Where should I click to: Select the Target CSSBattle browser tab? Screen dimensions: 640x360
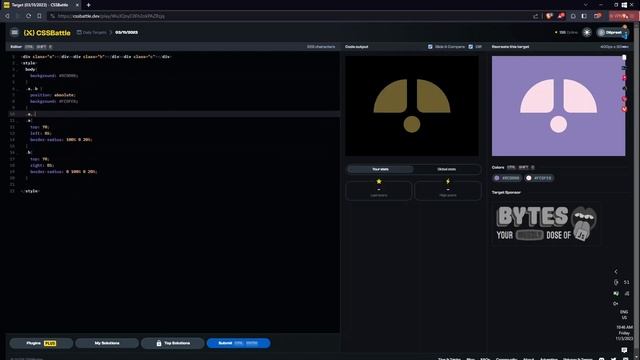(41, 5)
